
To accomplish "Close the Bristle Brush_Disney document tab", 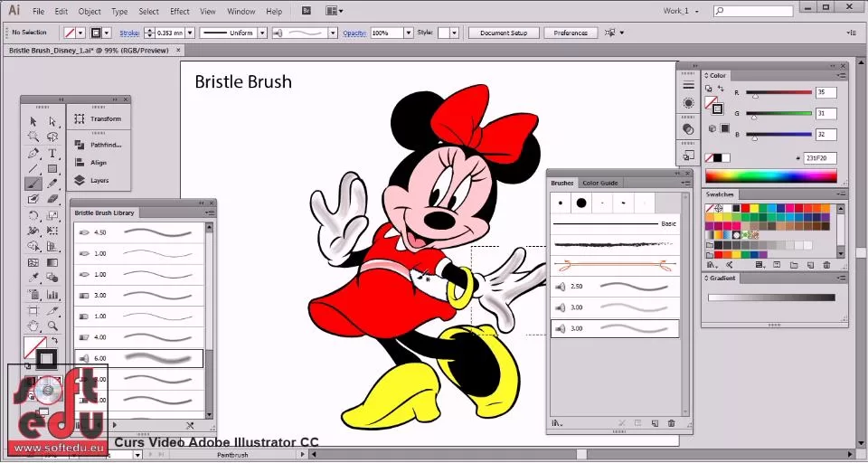I will point(178,50).
